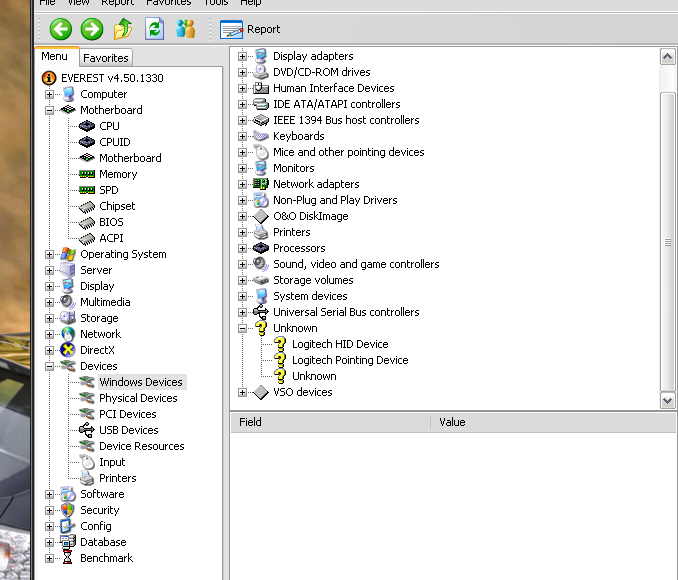Expand the Server tree node
678x580 pixels.
click(x=49, y=270)
